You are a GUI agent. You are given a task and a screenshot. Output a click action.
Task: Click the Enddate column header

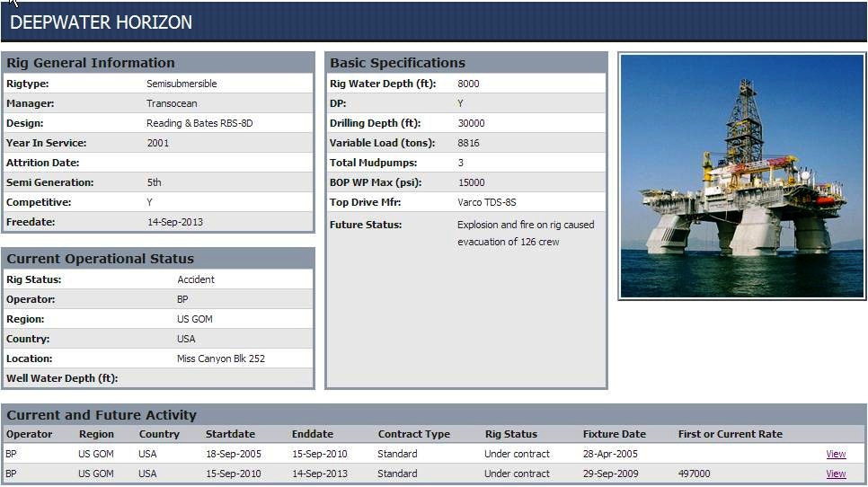[313, 434]
